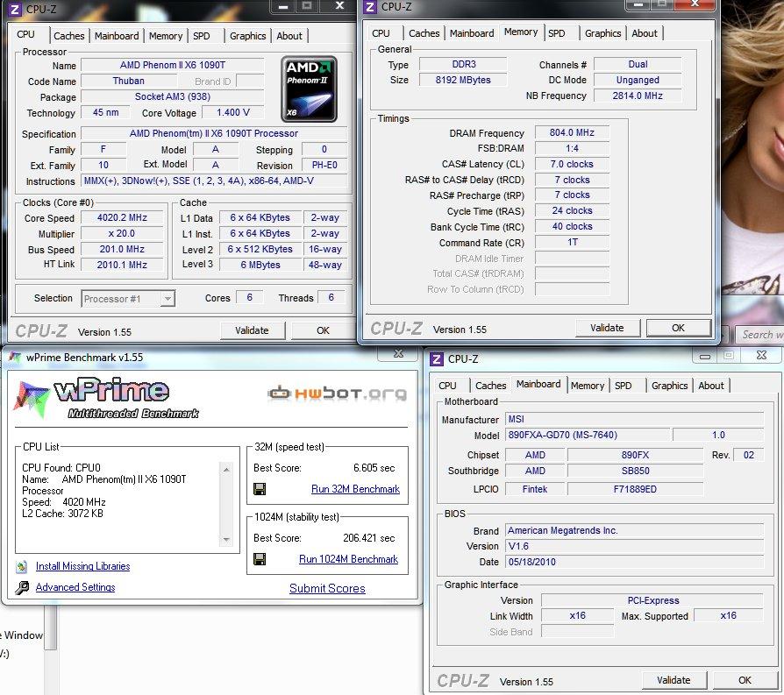Viewport: 784px width, 695px height.
Task: Click the Install Missing Libraries icon
Action: click(22, 566)
